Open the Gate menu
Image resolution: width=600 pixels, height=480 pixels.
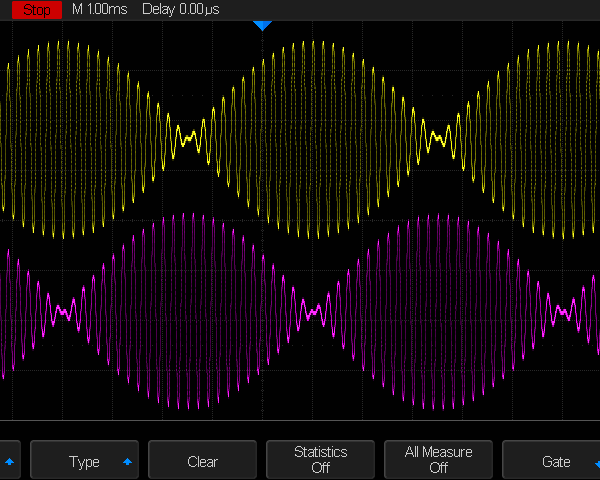pyautogui.click(x=555, y=461)
